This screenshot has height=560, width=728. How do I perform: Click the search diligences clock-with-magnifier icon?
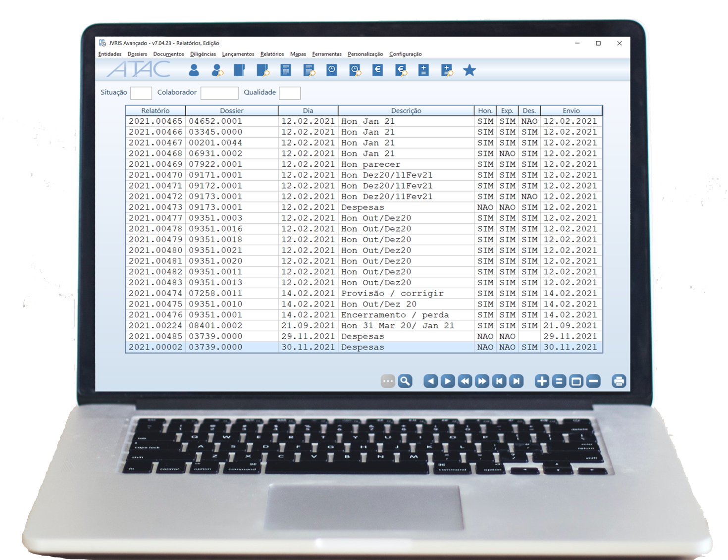coord(355,70)
